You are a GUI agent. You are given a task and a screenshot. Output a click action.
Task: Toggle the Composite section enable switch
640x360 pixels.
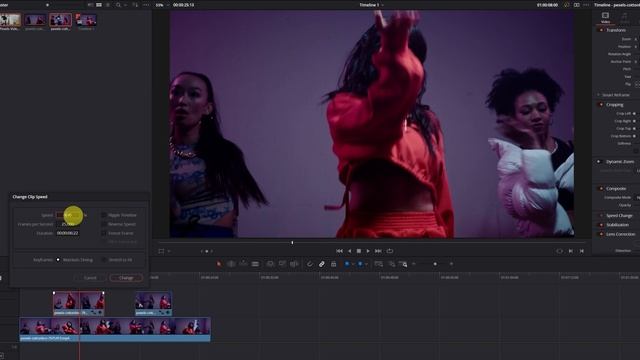tap(601, 189)
